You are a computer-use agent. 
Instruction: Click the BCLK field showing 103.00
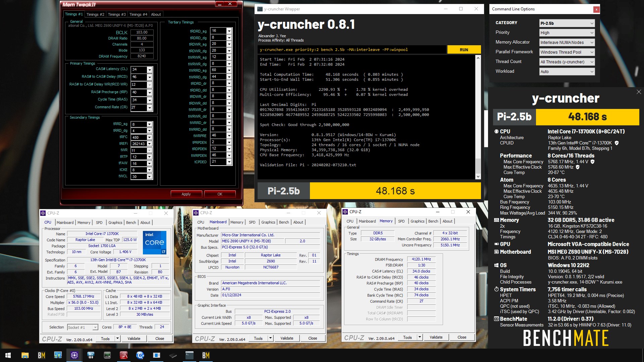pyautogui.click(x=142, y=32)
